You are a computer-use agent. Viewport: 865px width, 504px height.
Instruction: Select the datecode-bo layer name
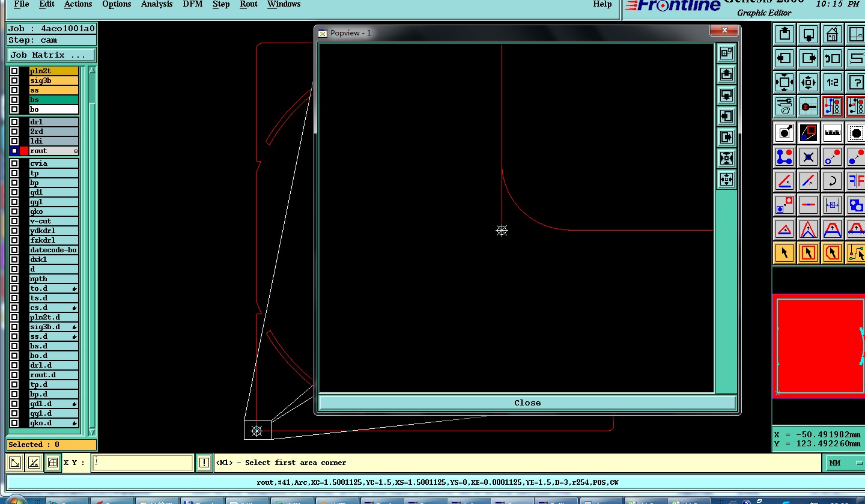(x=53, y=250)
